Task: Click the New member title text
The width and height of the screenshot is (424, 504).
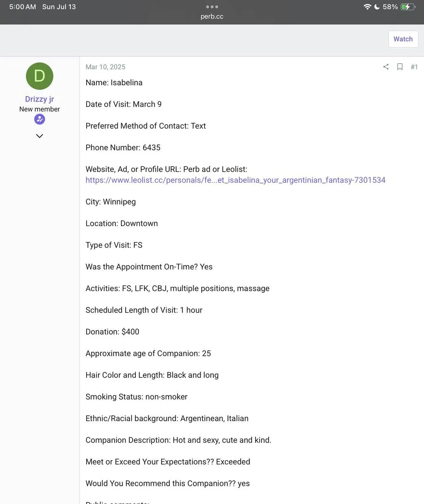Action: click(x=40, y=109)
